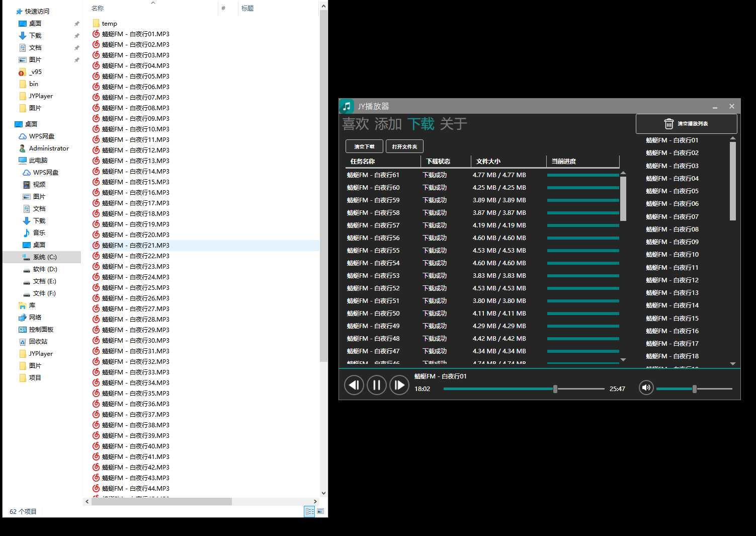Select playlist item 蜻蜓FM - 白夜行12

(672, 280)
